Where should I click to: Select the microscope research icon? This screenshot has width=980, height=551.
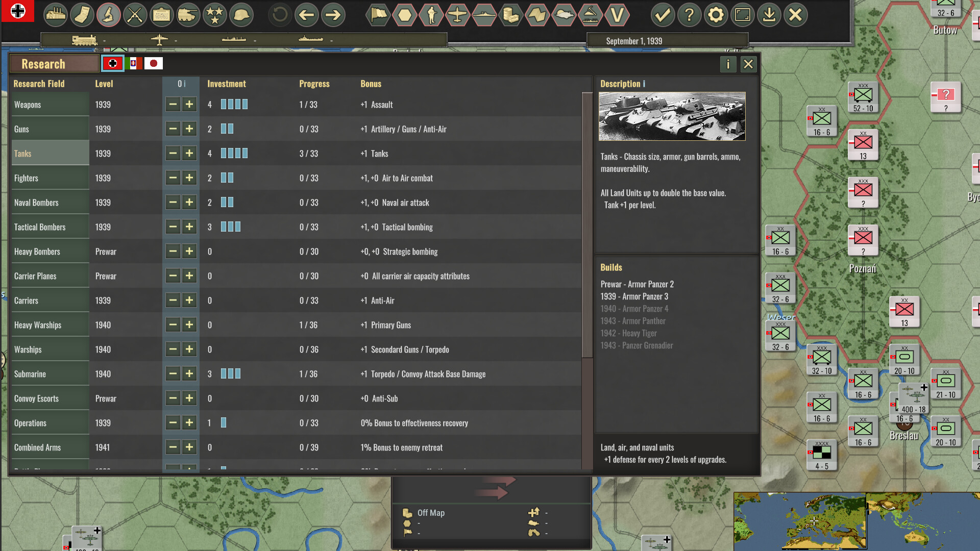(x=109, y=15)
